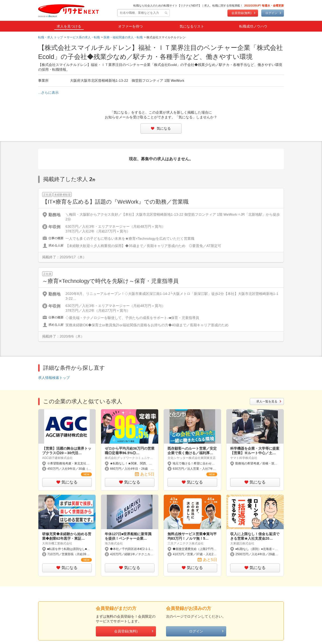322x644 pixels.
Task: Click 気になる on 文化シヤッター card
Action: 192,482
